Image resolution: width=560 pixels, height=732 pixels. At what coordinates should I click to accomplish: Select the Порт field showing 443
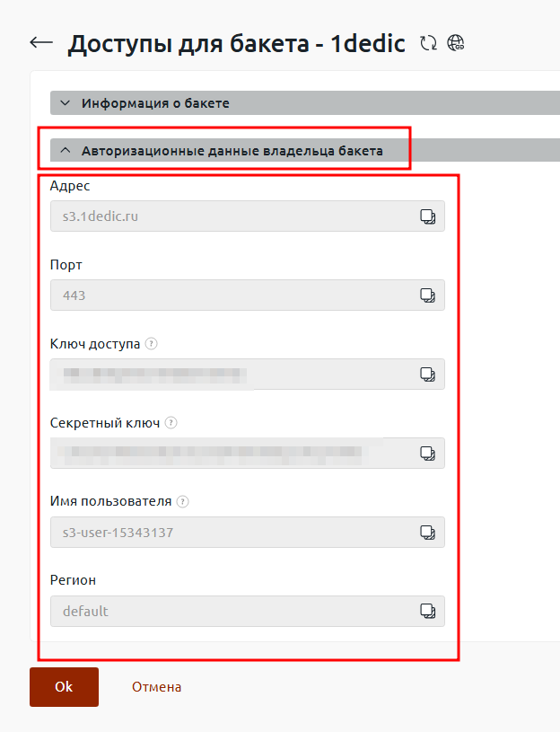tap(248, 295)
